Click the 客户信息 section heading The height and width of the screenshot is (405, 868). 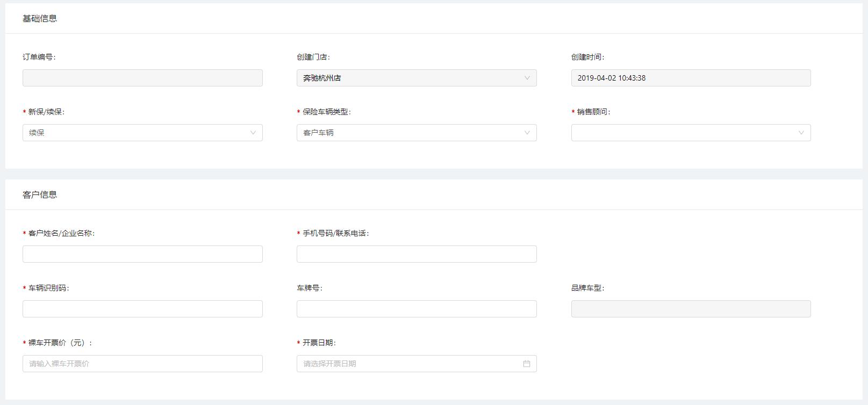click(40, 194)
